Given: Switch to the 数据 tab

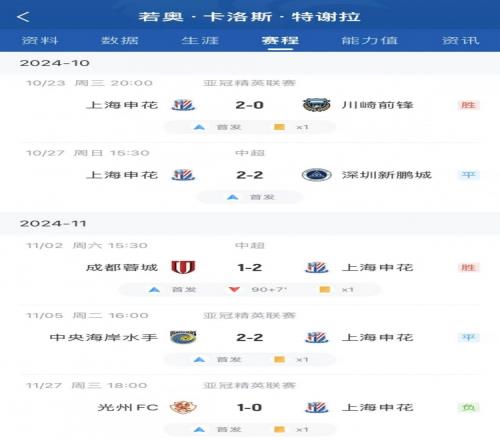Looking at the screenshot, I should 120,40.
